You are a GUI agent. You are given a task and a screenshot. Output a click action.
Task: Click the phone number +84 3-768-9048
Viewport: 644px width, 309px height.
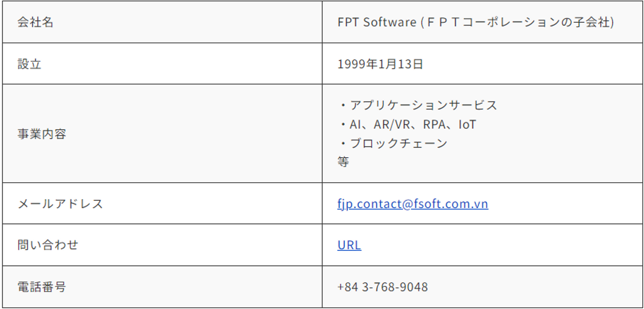[x=382, y=287]
